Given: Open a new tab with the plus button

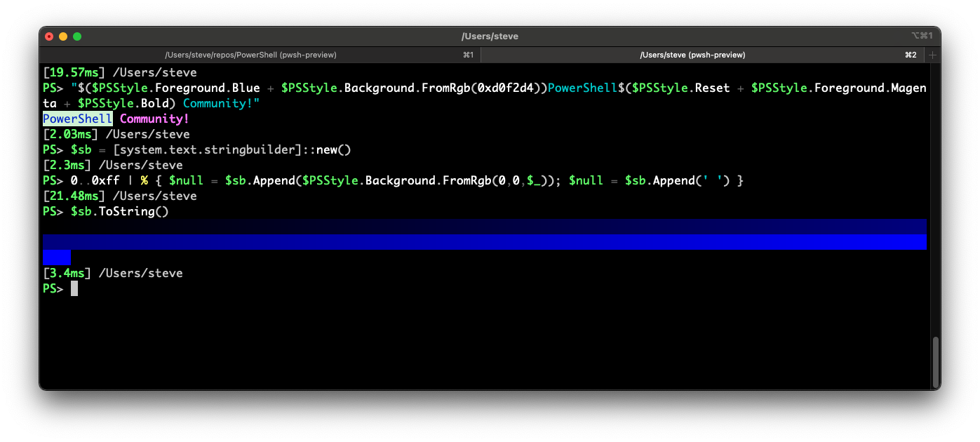Looking at the screenshot, I should click(x=932, y=55).
